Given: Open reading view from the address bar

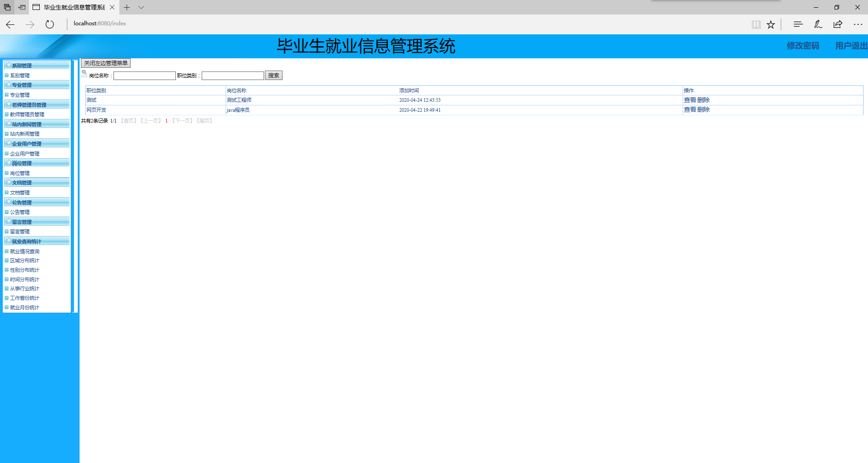Looking at the screenshot, I should point(756,24).
